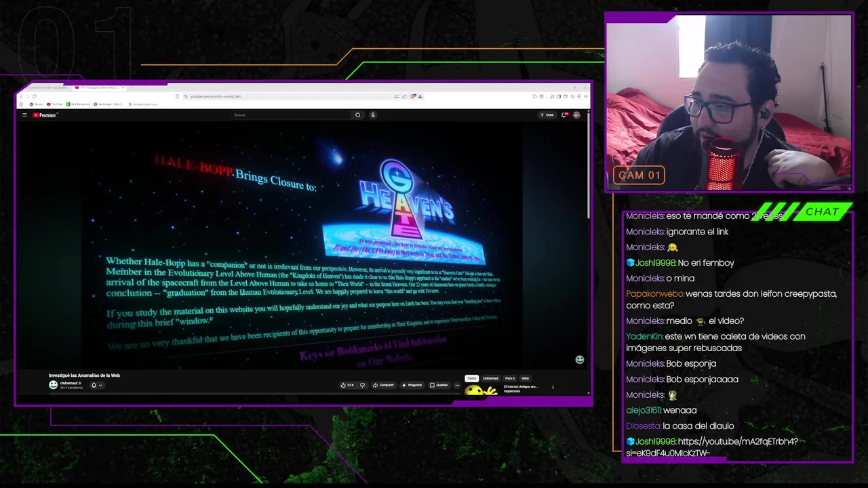
Task: Select the Todos filter chip
Action: 471,378
